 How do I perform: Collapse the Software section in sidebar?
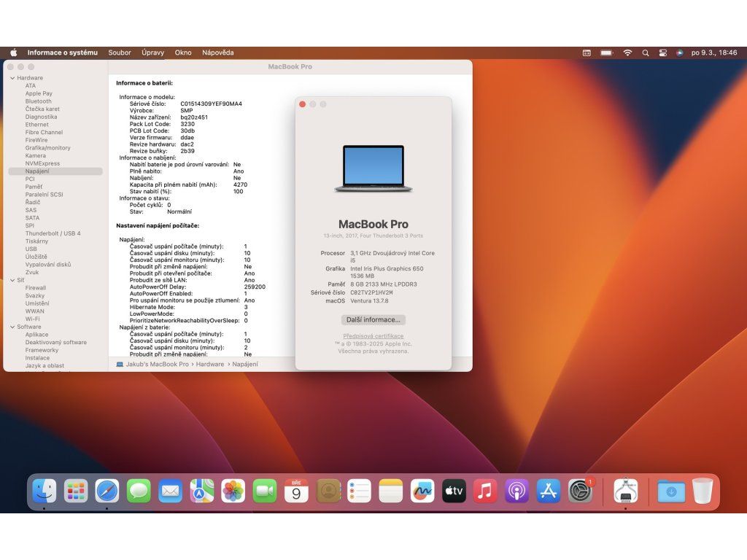tap(12, 327)
